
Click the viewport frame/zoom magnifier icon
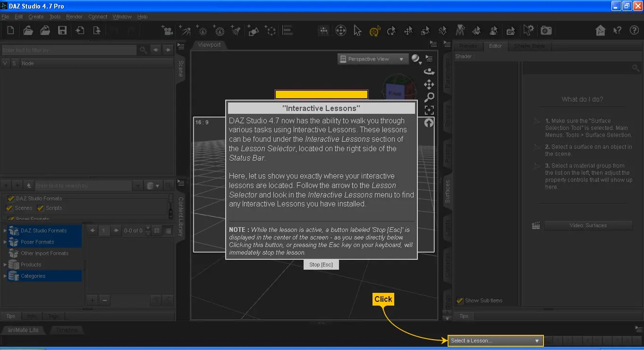[x=429, y=97]
